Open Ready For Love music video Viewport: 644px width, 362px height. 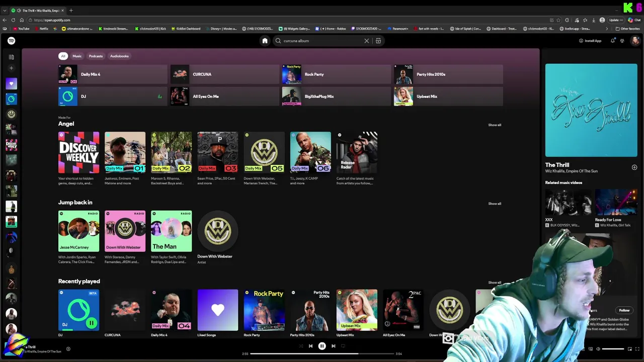[616, 202]
